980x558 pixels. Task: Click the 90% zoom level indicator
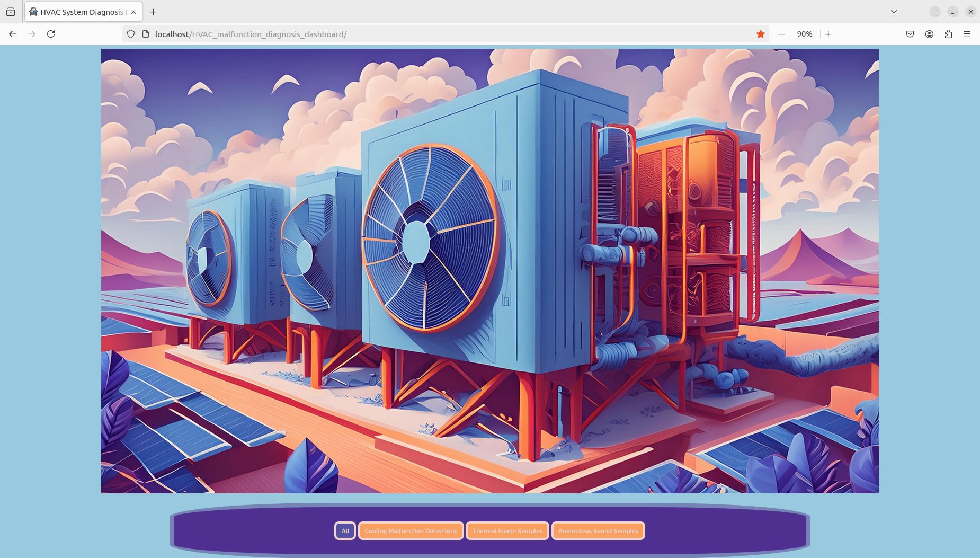(x=804, y=33)
